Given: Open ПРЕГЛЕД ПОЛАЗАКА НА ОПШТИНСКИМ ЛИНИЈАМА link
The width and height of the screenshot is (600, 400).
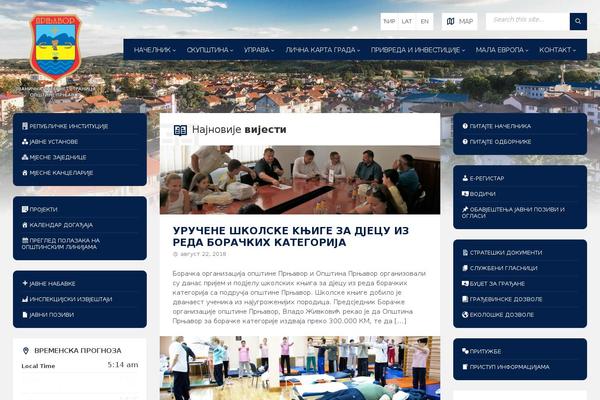Looking at the screenshot, I should (60, 243).
